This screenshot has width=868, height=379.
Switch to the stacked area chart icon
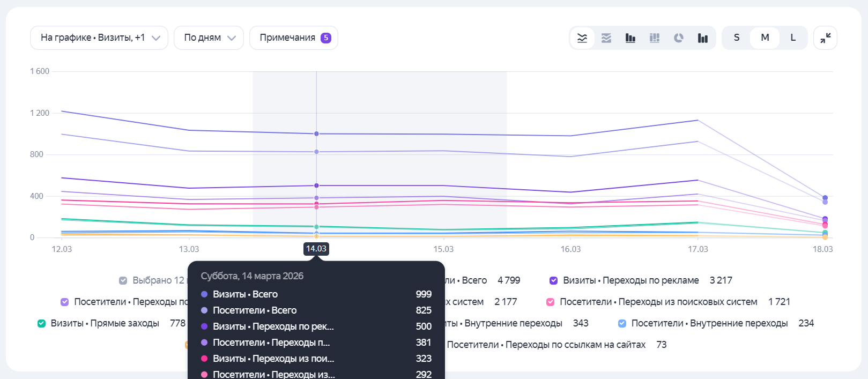click(606, 38)
